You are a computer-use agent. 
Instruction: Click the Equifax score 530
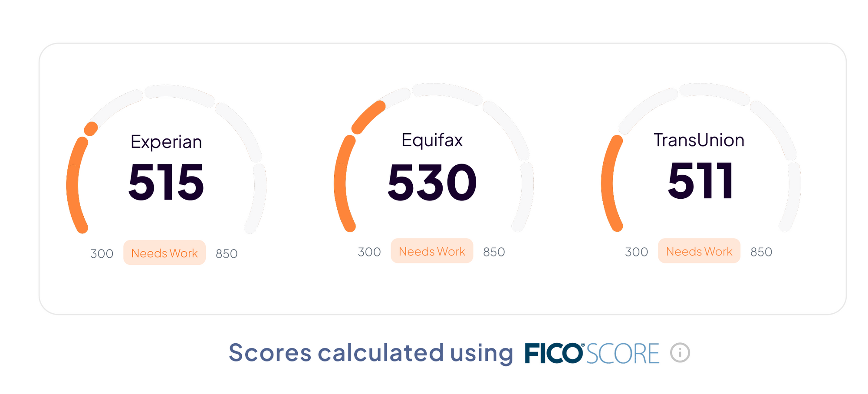coord(432,182)
